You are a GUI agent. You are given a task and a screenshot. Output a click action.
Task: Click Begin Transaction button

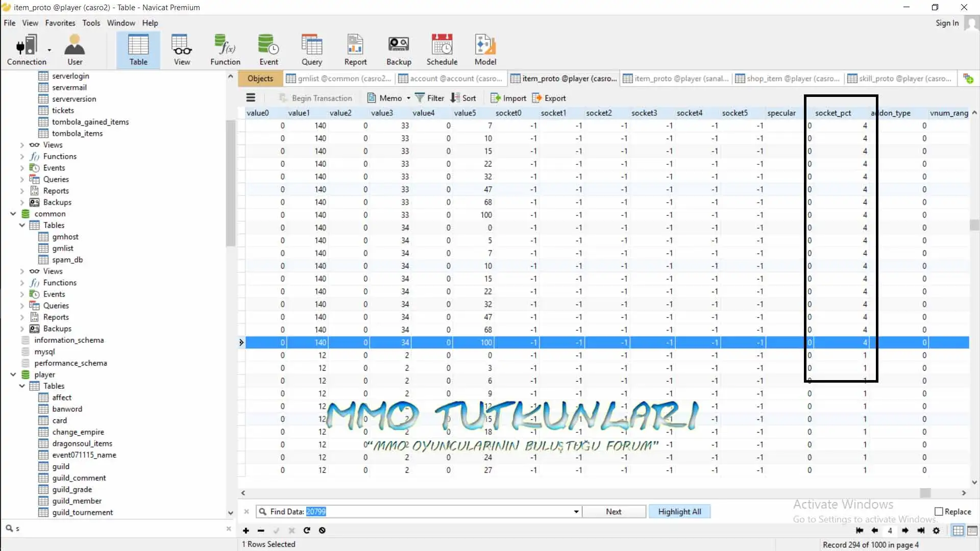click(315, 98)
